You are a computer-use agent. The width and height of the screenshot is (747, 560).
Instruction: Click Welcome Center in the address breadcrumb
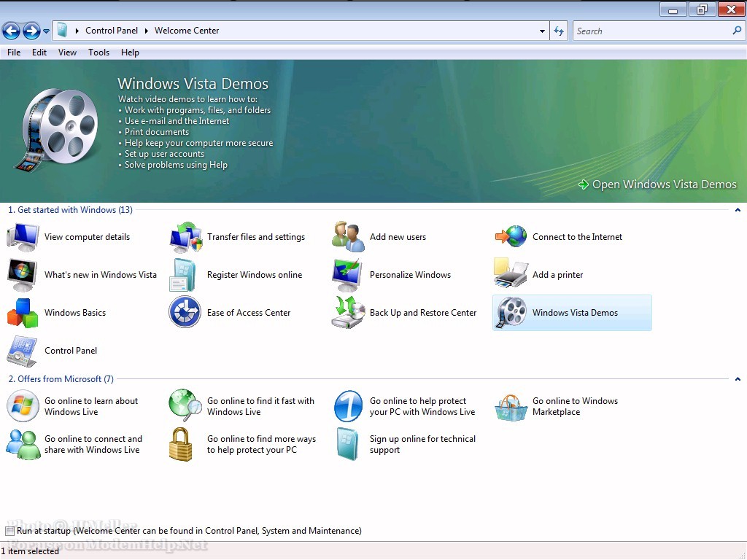point(187,31)
